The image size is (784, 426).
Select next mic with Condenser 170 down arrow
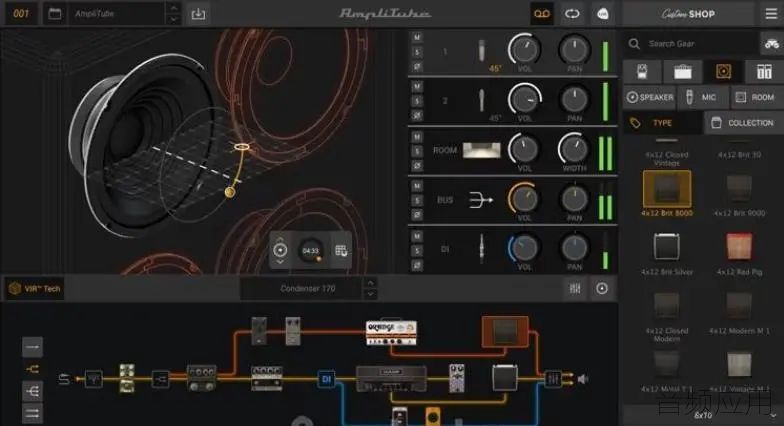370,294
